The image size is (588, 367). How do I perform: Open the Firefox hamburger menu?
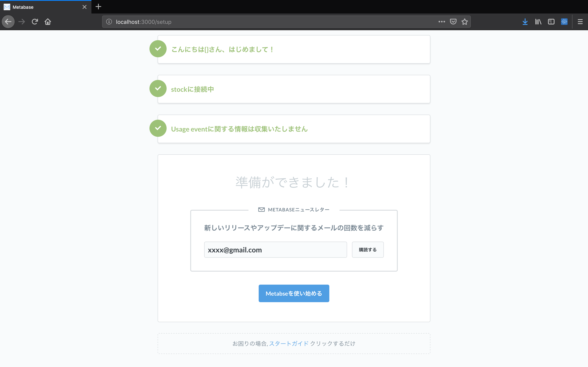(580, 22)
